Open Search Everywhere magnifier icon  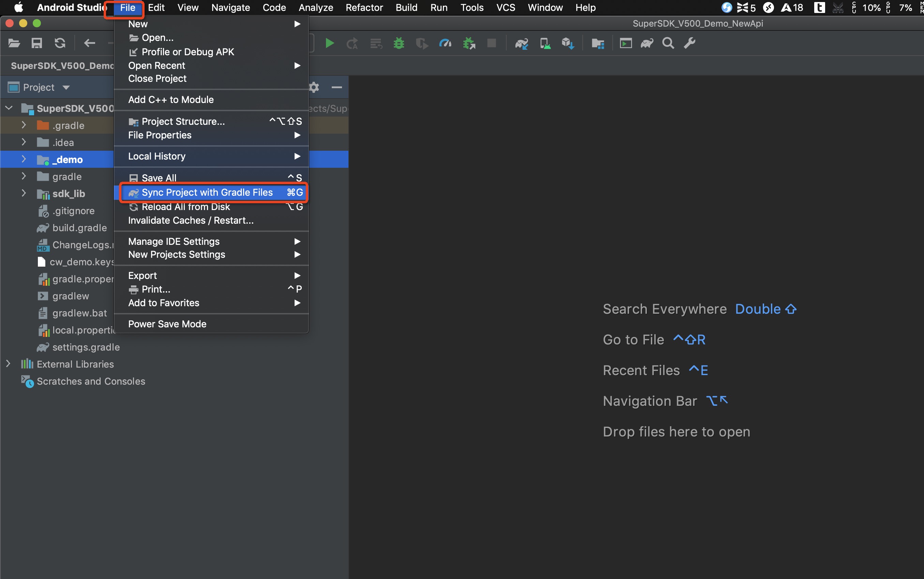click(668, 43)
